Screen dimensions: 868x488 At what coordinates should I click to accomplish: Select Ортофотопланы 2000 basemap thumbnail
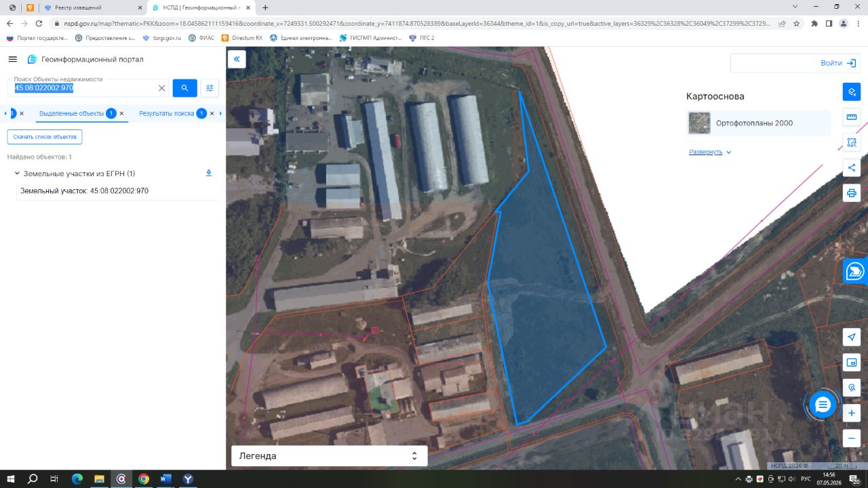[x=699, y=123]
